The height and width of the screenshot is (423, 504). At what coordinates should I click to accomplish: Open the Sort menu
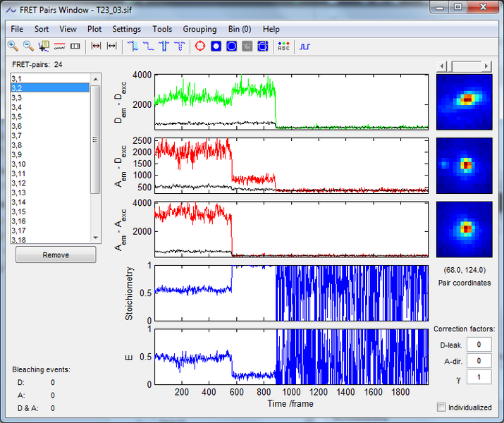coord(42,29)
